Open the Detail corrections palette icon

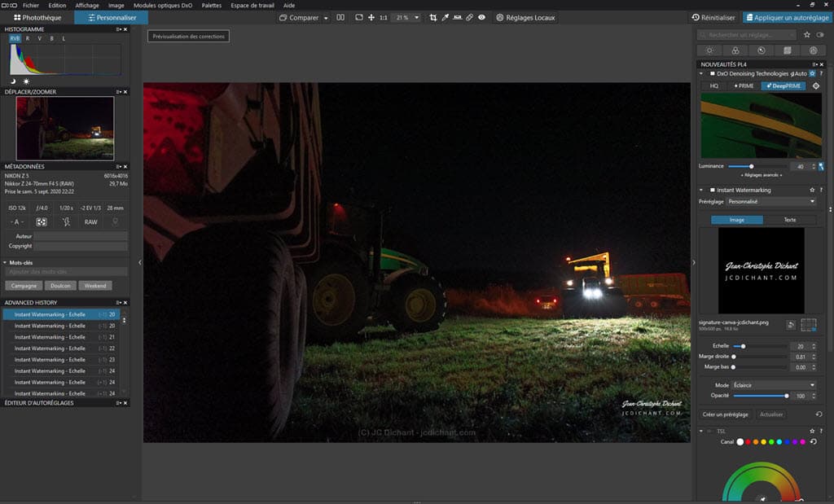(x=762, y=50)
